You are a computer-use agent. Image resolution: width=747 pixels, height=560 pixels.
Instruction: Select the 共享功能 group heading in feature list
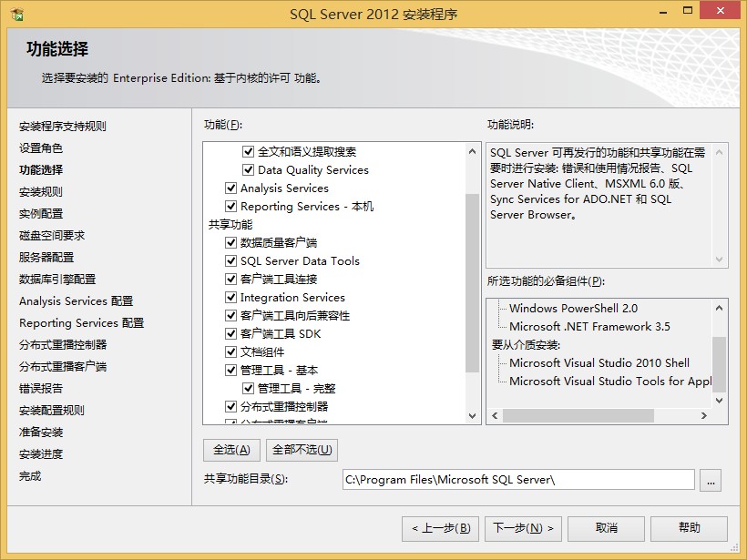230,225
